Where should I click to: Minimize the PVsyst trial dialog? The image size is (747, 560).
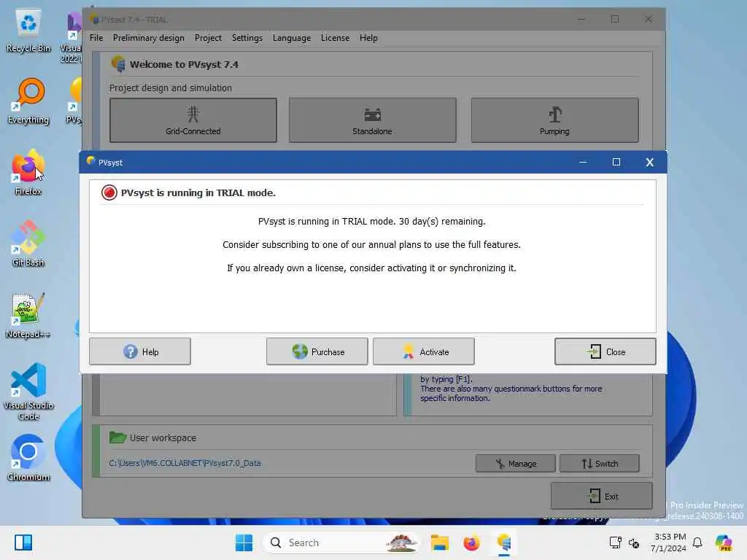583,163
